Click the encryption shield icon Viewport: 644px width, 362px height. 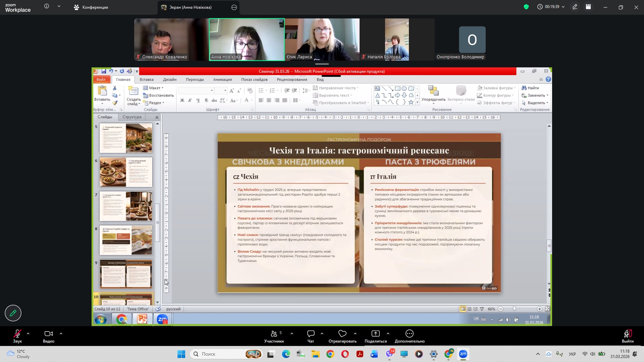pos(526,7)
